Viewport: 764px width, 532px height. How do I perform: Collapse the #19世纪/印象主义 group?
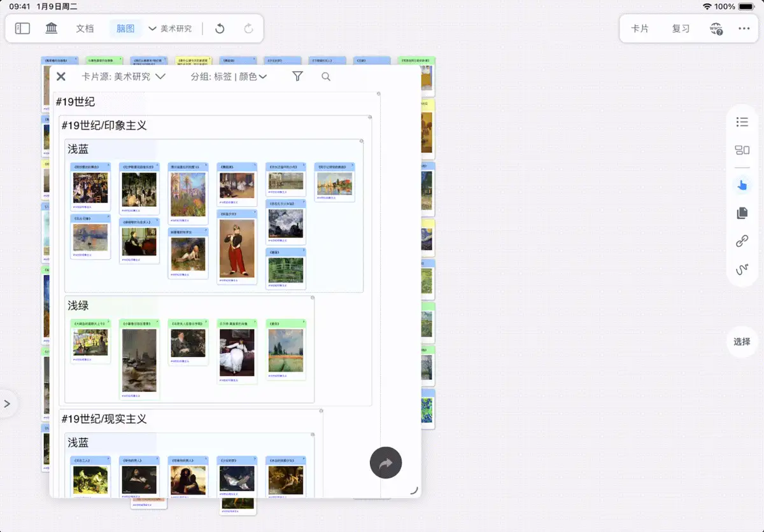coord(370,118)
